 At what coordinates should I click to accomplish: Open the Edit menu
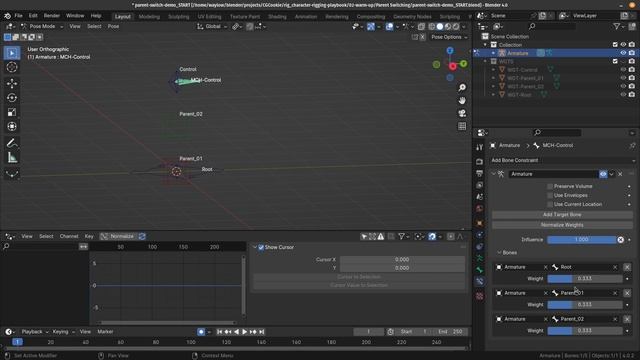coord(33,16)
